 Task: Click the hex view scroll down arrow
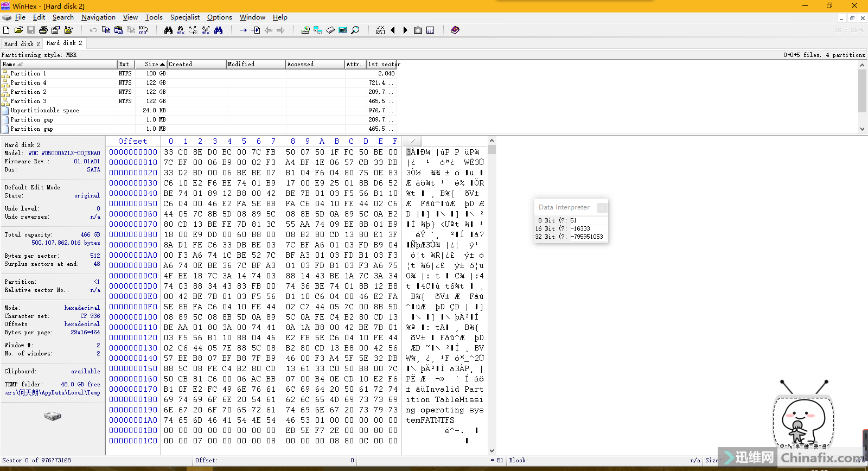[492, 450]
